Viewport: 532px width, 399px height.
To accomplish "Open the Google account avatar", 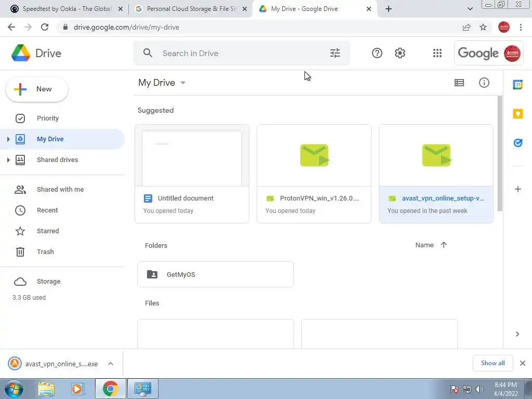I will click(512, 54).
